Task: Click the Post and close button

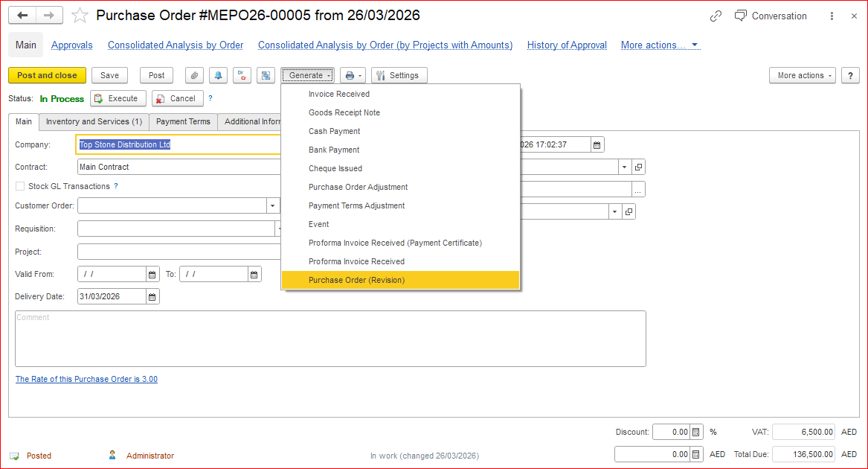Action: (47, 75)
